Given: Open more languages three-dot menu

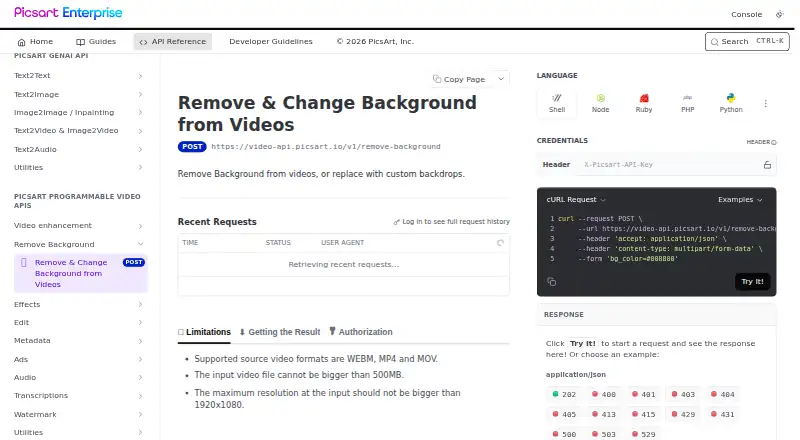Looking at the screenshot, I should click(x=766, y=104).
